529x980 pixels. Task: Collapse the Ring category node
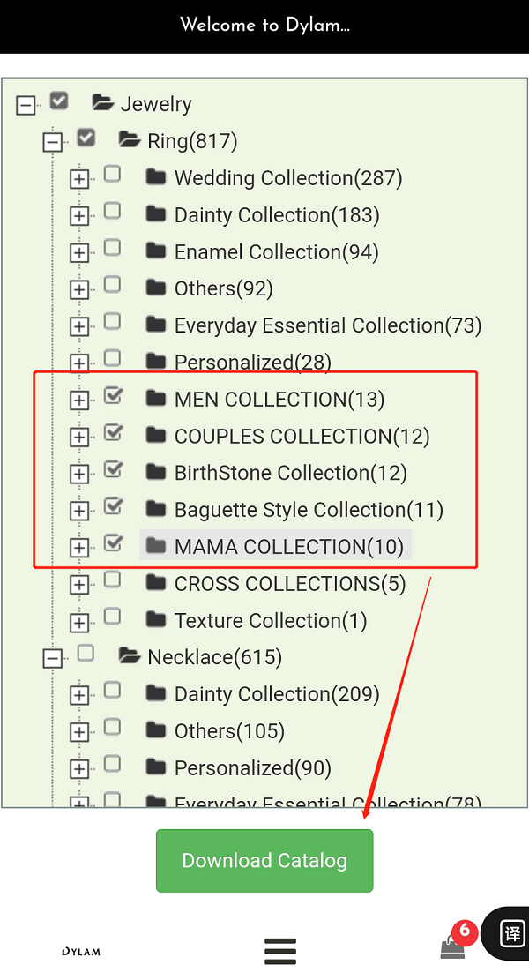tap(53, 142)
